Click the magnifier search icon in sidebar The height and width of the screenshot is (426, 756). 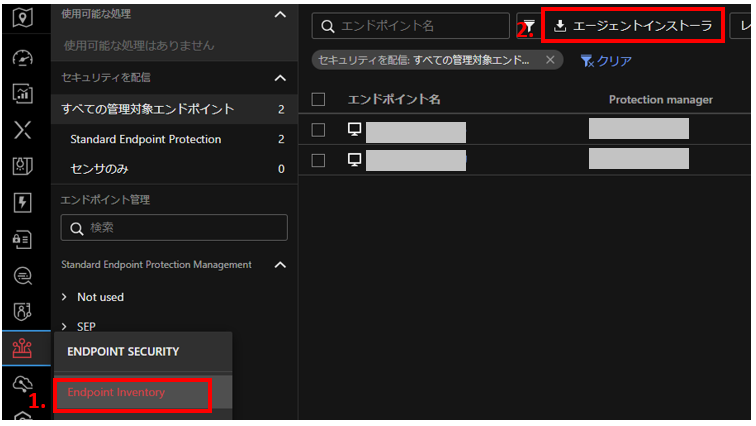click(22, 275)
